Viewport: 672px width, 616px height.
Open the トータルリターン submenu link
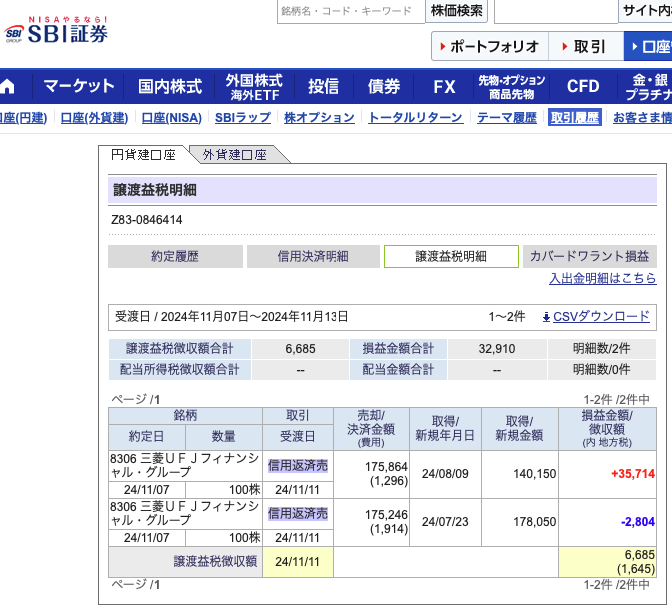pyautogui.click(x=415, y=118)
